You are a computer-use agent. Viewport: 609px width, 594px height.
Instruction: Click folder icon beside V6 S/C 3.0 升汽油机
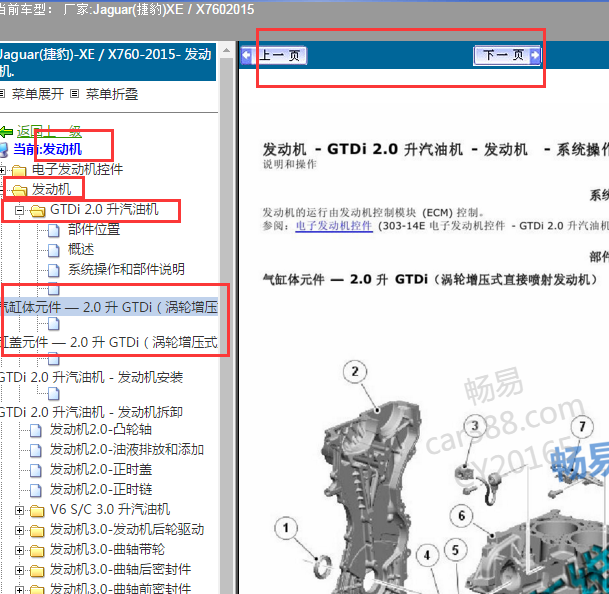(37, 511)
